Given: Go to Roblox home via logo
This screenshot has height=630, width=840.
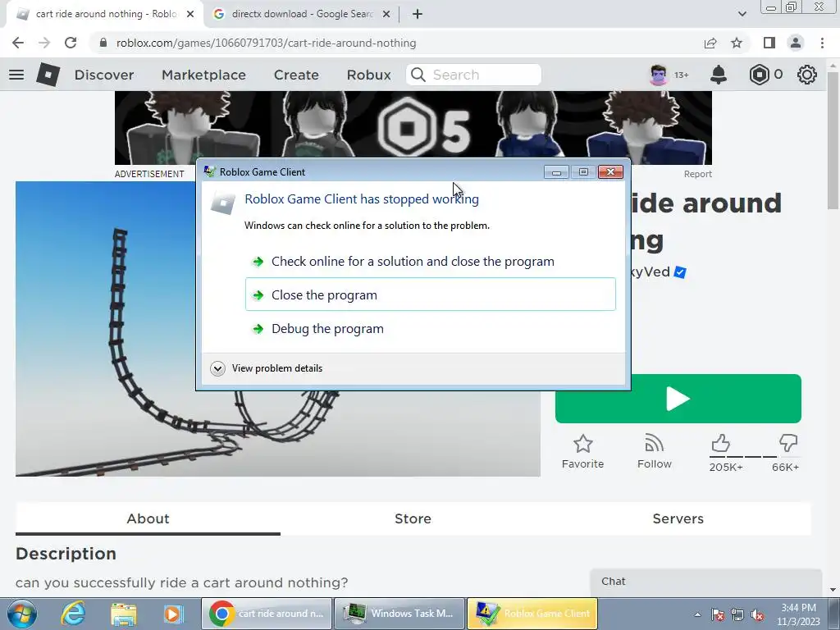Looking at the screenshot, I should pyautogui.click(x=48, y=75).
